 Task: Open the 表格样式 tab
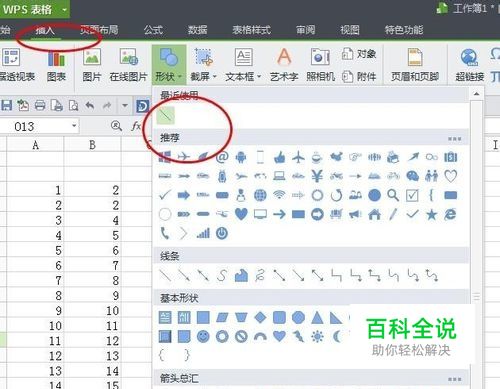pos(252,30)
